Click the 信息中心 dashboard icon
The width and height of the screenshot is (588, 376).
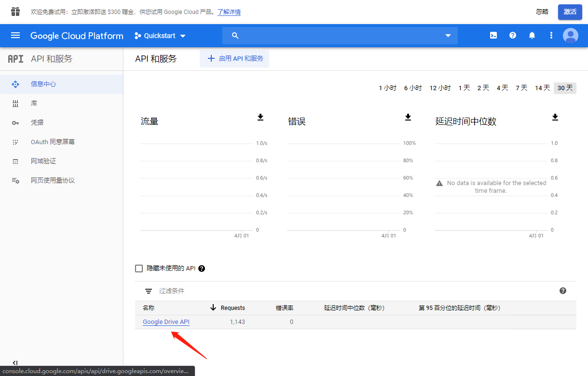point(15,84)
